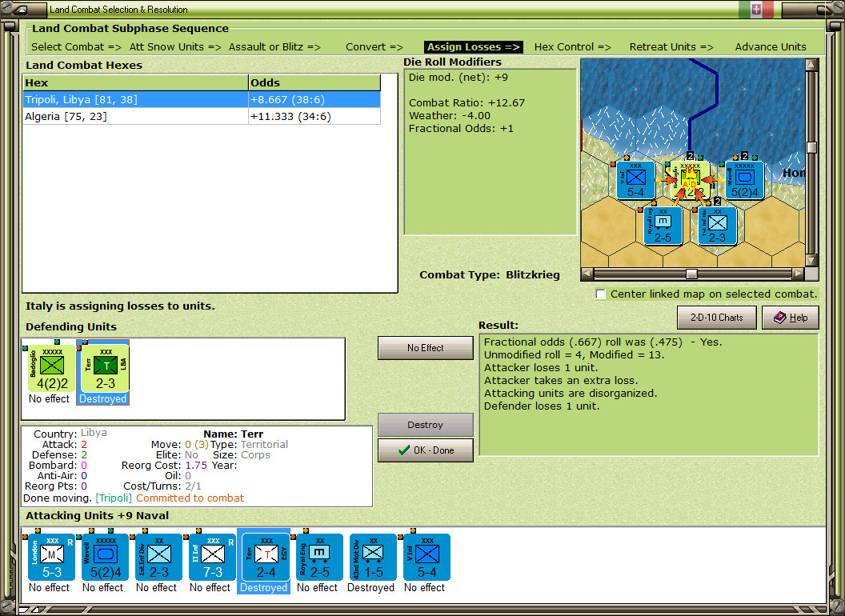Select the V Inf 5-4 attacking unit
The width and height of the screenshot is (845, 616).
[x=427, y=558]
